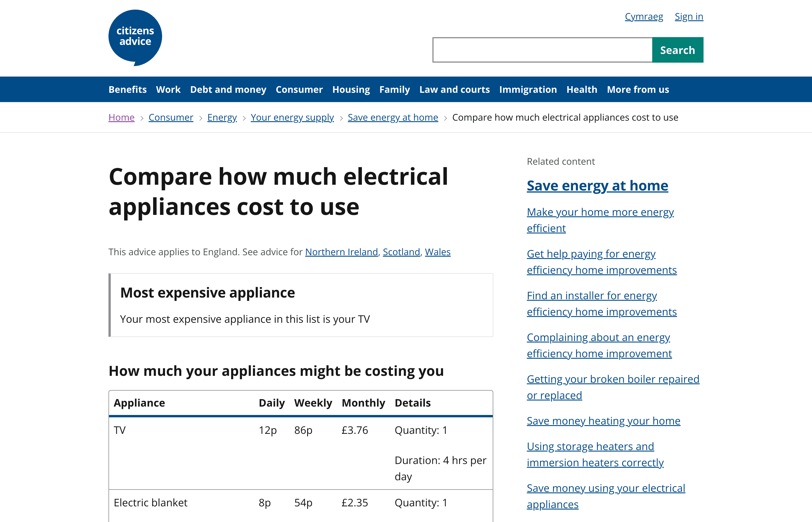Switch language to Cymraeg
The image size is (812, 522).
(x=644, y=16)
